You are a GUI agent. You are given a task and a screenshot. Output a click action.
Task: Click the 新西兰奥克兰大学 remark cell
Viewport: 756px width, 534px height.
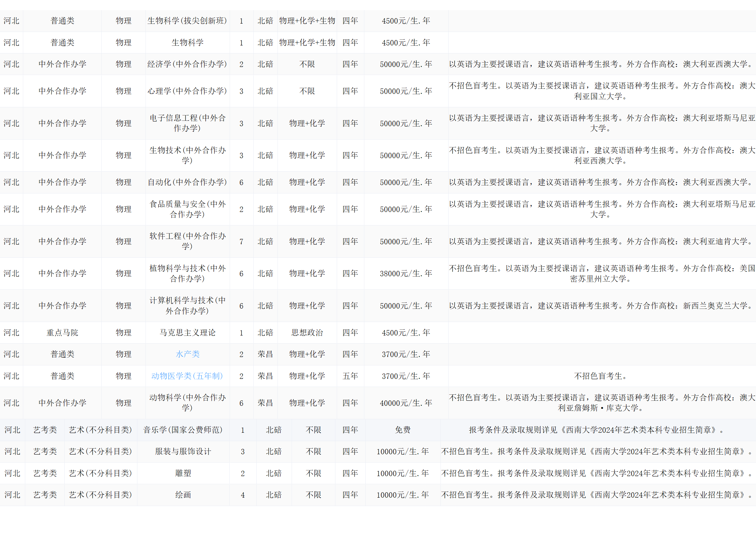[x=601, y=306]
